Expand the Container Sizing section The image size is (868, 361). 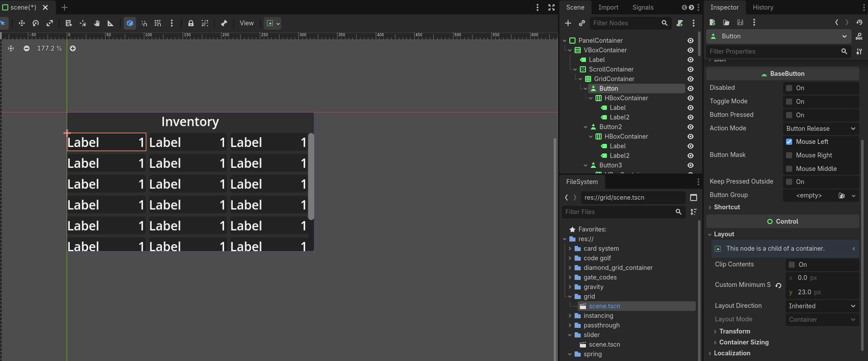pos(744,342)
